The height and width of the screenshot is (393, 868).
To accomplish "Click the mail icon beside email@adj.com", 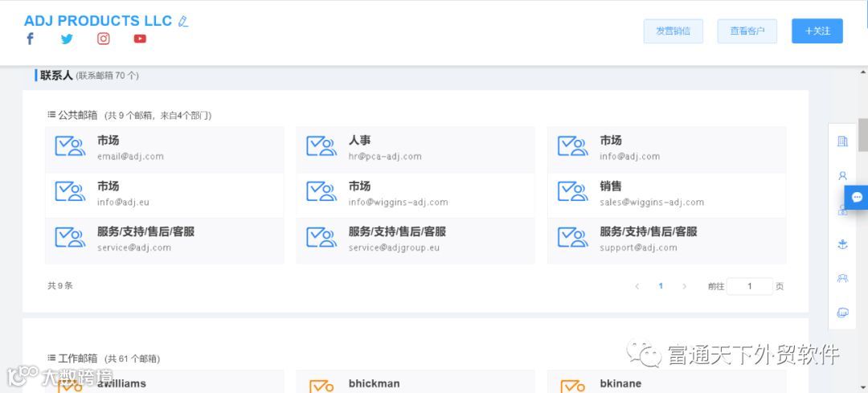I will point(70,145).
